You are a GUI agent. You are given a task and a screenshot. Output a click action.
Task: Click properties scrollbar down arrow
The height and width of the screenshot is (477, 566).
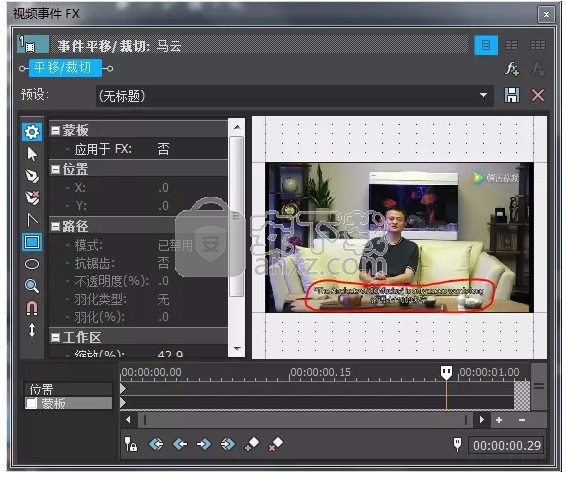pos(237,348)
